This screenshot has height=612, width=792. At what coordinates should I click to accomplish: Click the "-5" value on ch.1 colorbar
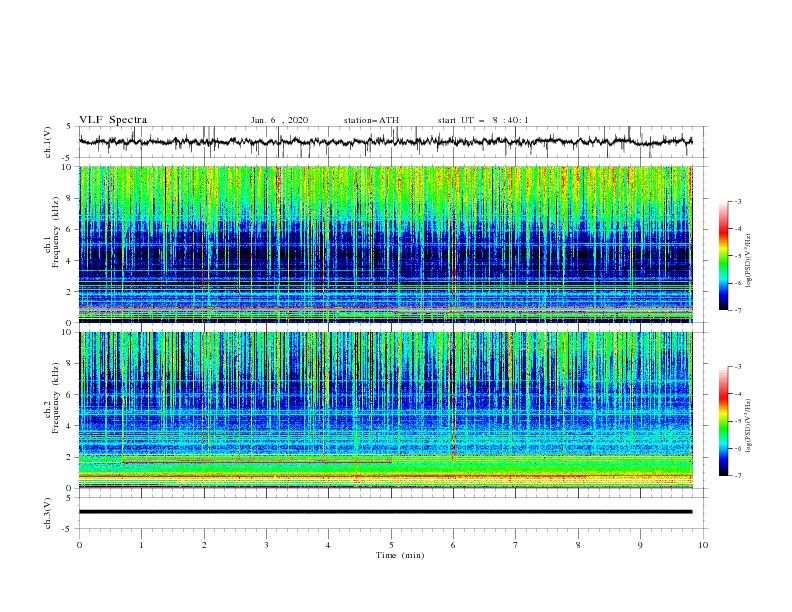pyautogui.click(x=738, y=256)
